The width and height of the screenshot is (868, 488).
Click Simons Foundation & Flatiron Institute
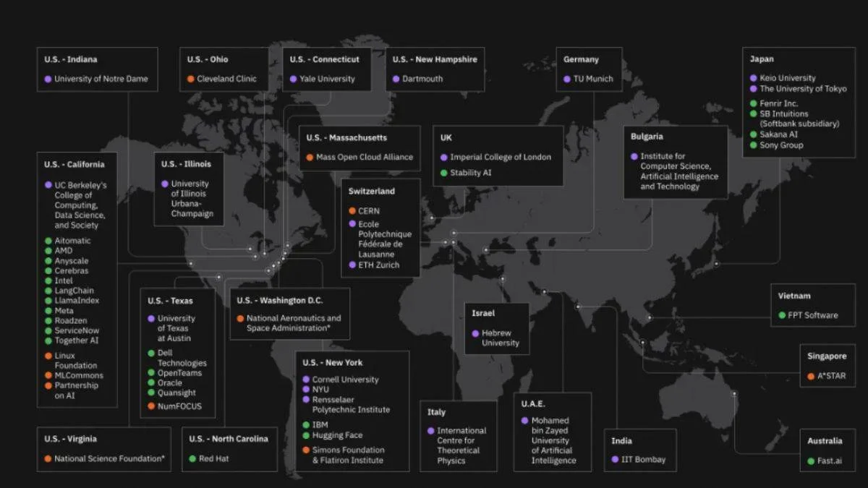[x=344, y=455]
